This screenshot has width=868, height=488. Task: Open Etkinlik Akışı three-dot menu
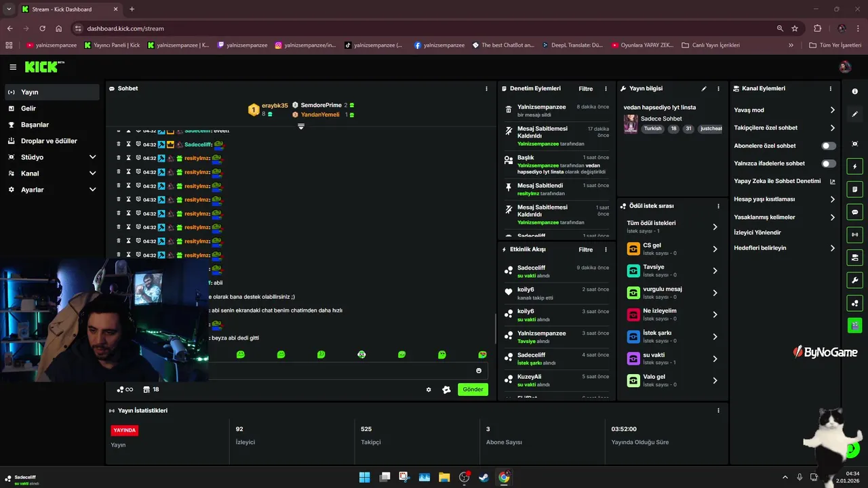point(606,249)
